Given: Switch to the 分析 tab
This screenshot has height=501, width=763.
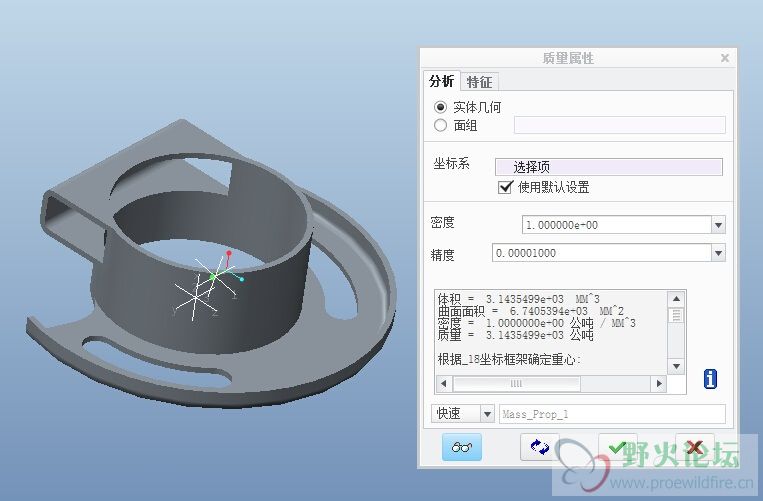Looking at the screenshot, I should point(441,81).
